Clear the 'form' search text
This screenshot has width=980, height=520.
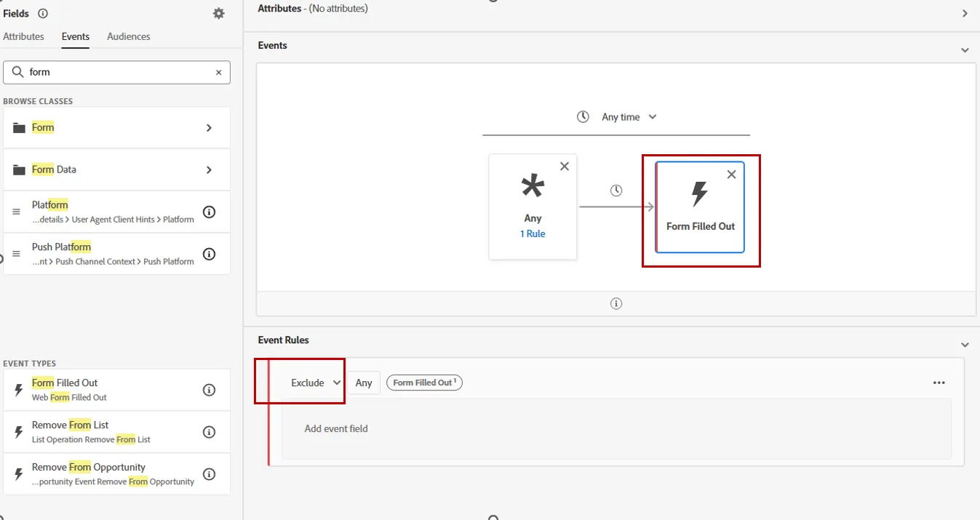[x=218, y=72]
